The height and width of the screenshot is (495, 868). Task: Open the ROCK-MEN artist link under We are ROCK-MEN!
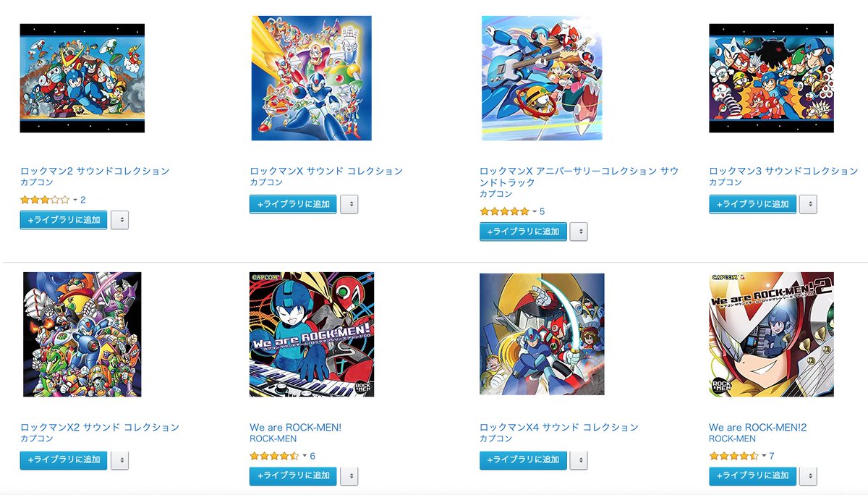(x=273, y=439)
